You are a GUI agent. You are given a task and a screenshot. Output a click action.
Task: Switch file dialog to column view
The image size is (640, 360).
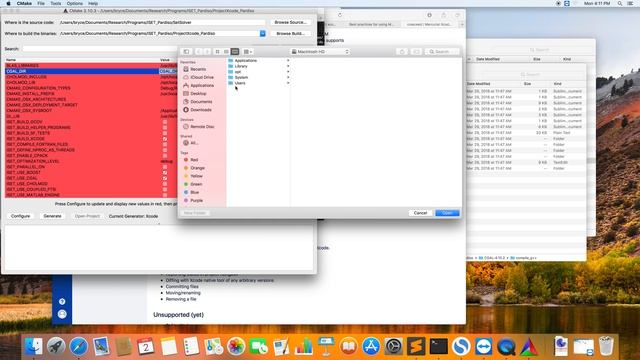(x=235, y=51)
